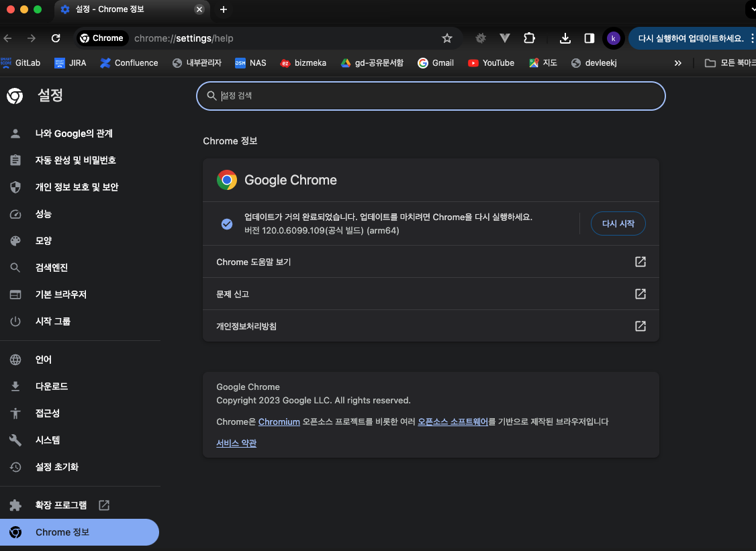This screenshot has height=551, width=756.
Task: Reload the page with the refresh icon
Action: pos(56,38)
